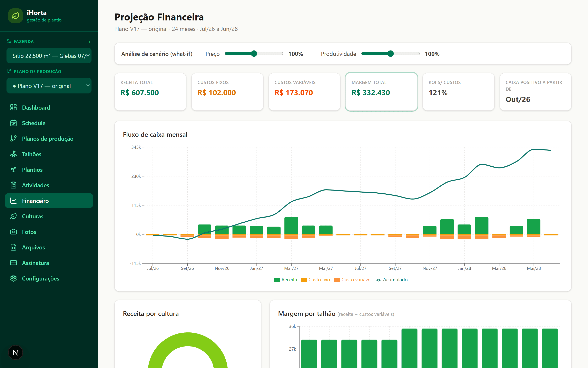588x368 pixels.
Task: Open Configurações settings page
Action: 49,278
